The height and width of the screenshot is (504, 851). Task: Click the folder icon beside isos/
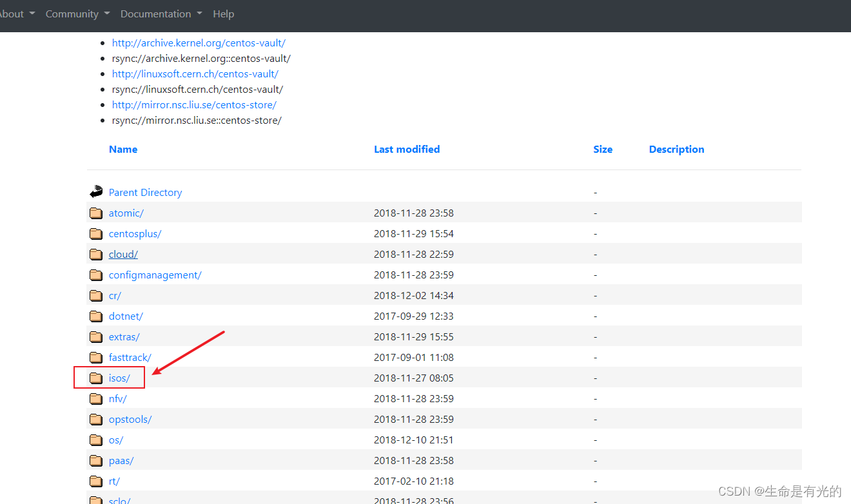[96, 378]
